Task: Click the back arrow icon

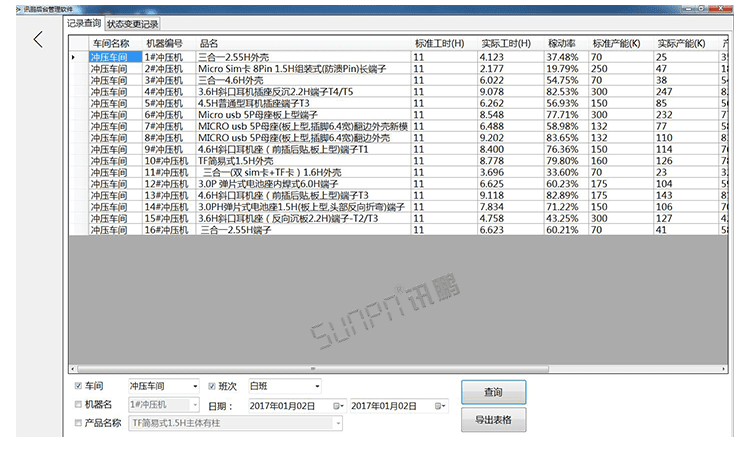Action: [x=38, y=40]
